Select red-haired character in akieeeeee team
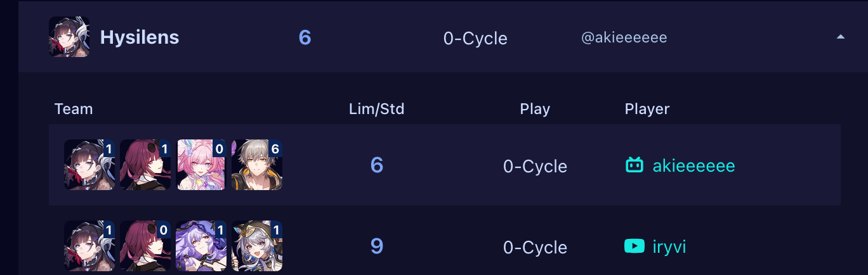 point(145,165)
